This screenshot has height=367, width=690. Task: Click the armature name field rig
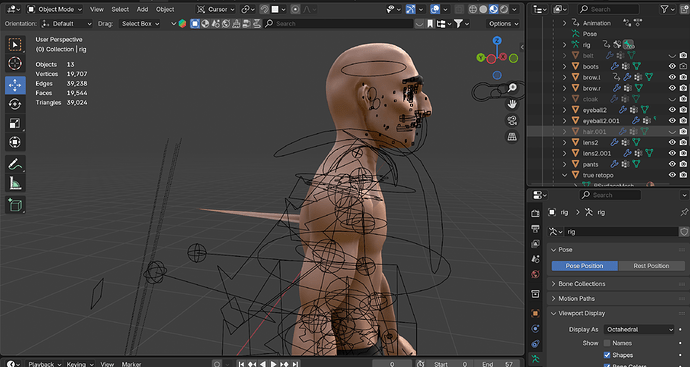click(622, 231)
